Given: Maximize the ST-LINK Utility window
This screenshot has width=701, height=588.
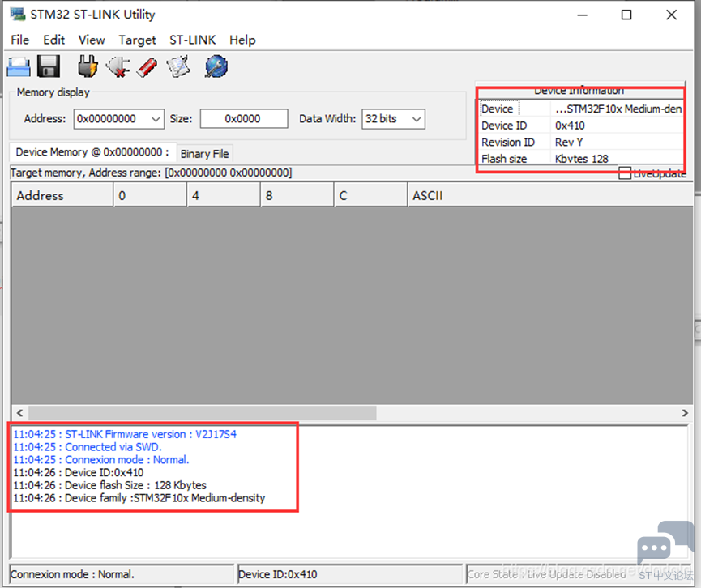Looking at the screenshot, I should pyautogui.click(x=626, y=15).
